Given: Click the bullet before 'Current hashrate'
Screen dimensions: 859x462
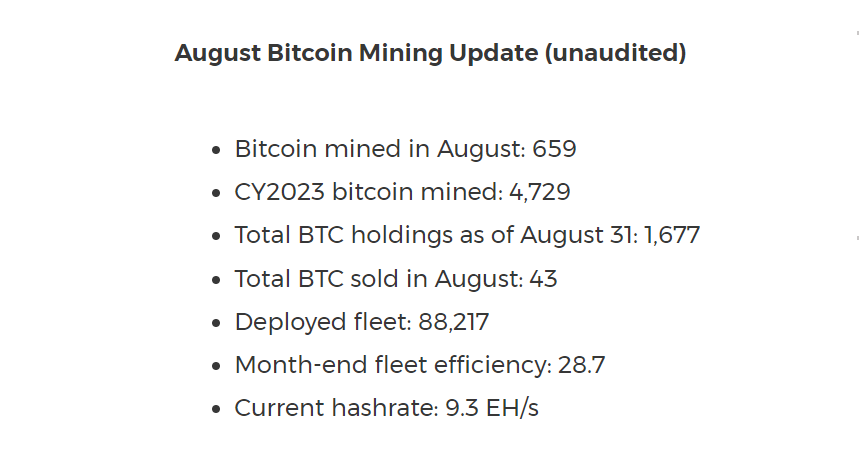Looking at the screenshot, I should 216,410.
